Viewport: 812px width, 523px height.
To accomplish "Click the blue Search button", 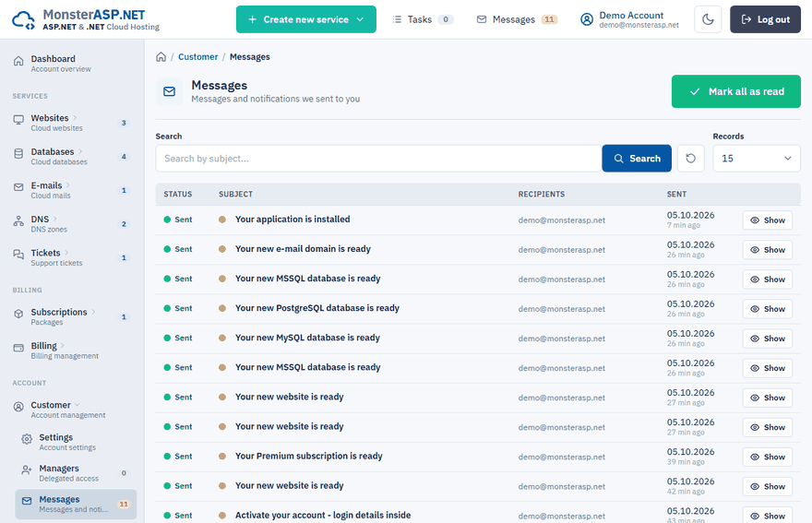I will pyautogui.click(x=637, y=159).
